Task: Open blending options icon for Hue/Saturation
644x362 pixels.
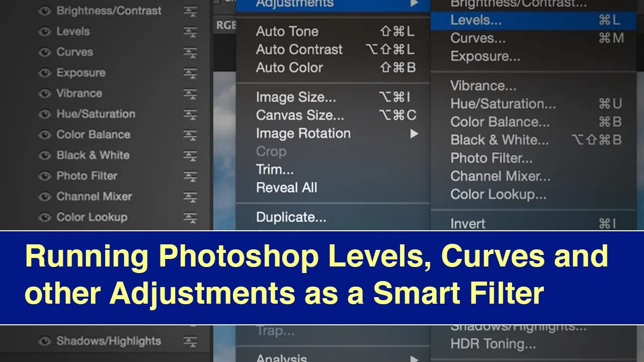Action: point(190,114)
